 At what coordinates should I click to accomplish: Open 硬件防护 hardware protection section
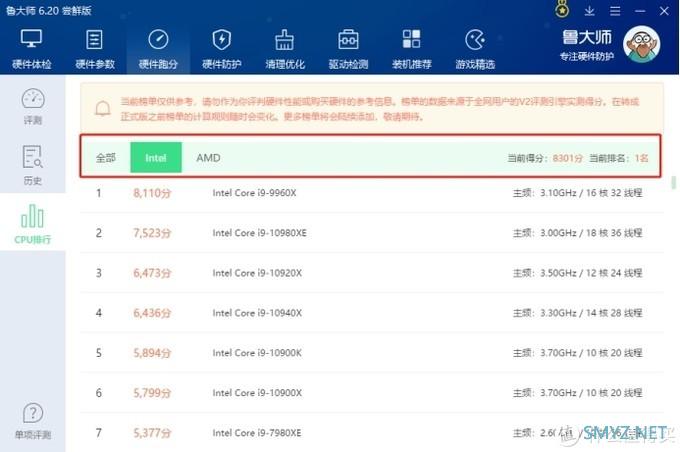coord(222,49)
